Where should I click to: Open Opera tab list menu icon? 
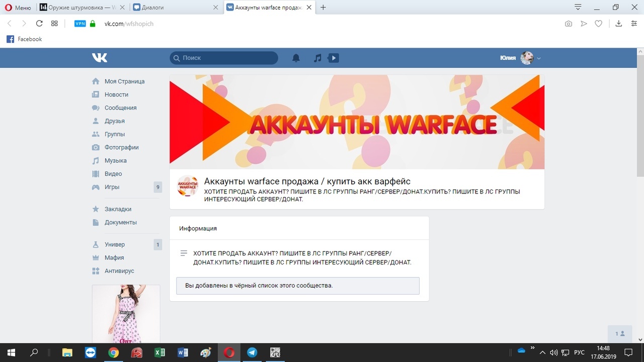click(578, 7)
